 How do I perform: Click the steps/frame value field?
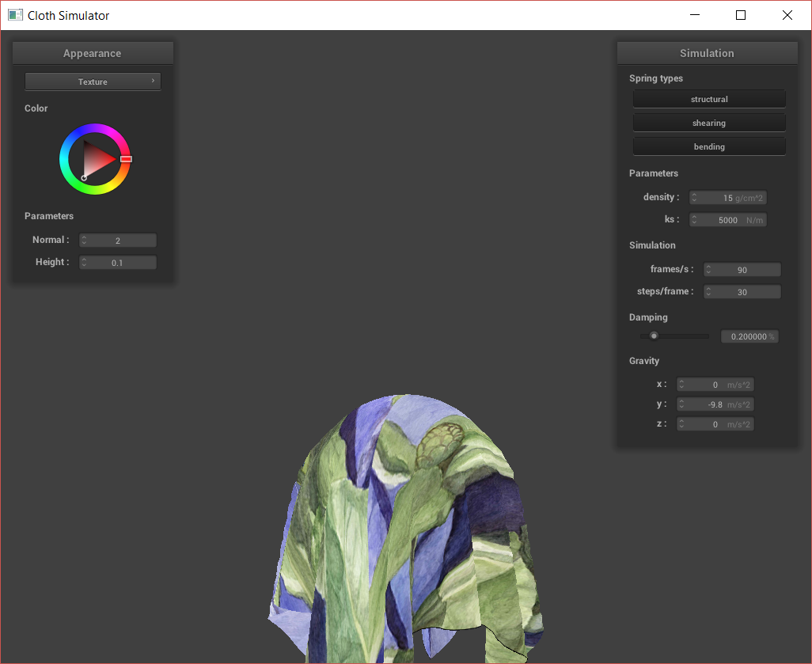742,292
